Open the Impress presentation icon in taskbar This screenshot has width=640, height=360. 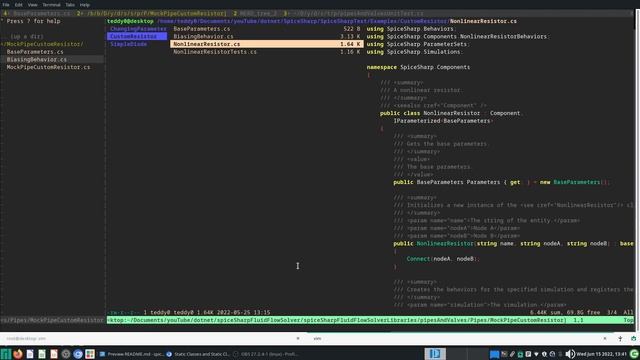pos(54,354)
